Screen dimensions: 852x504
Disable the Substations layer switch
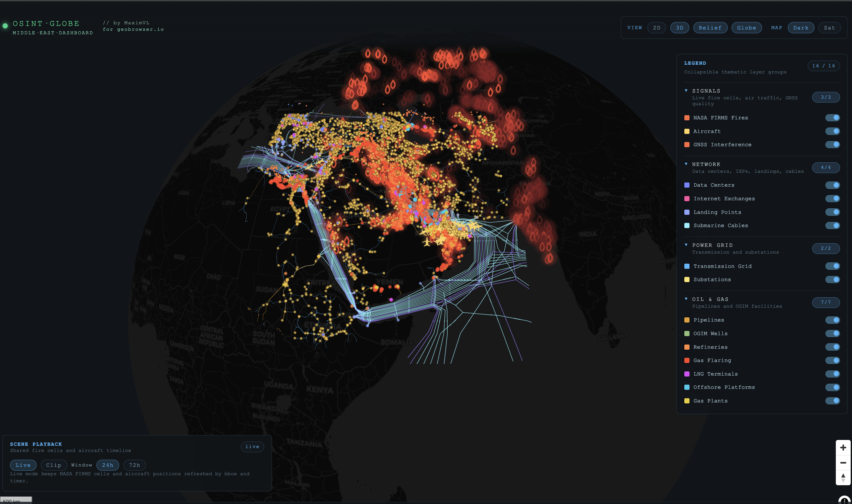coord(832,279)
